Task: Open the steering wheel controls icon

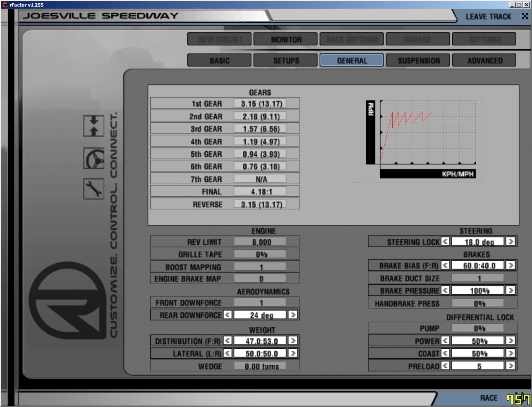Action: point(94,158)
